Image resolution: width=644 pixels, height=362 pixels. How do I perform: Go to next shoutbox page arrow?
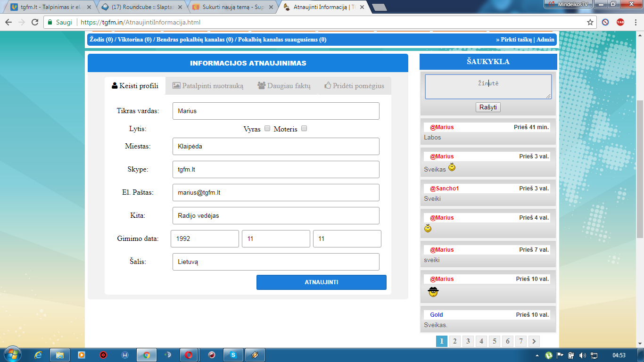(534, 341)
